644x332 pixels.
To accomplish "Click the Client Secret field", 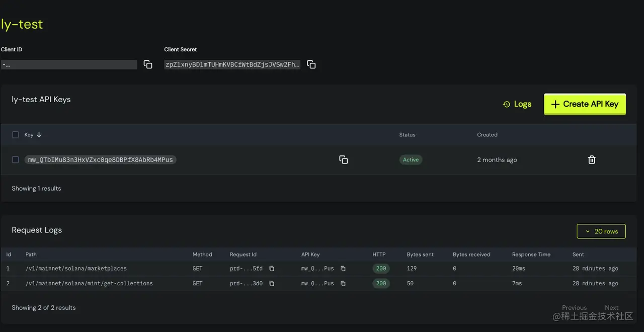I will pyautogui.click(x=232, y=64).
